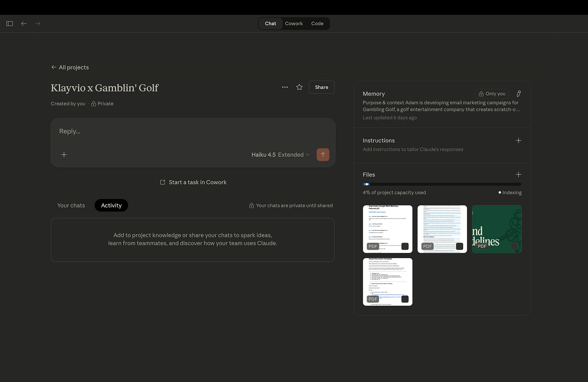Open the green guidelines PDF thumbnail
The image size is (588, 382).
pyautogui.click(x=497, y=229)
